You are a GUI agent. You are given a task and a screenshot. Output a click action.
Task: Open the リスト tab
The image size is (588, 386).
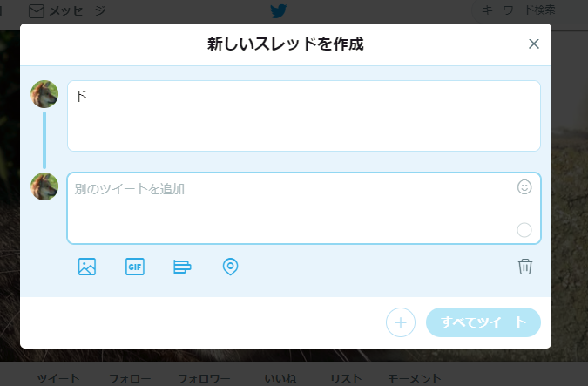pyautogui.click(x=346, y=378)
